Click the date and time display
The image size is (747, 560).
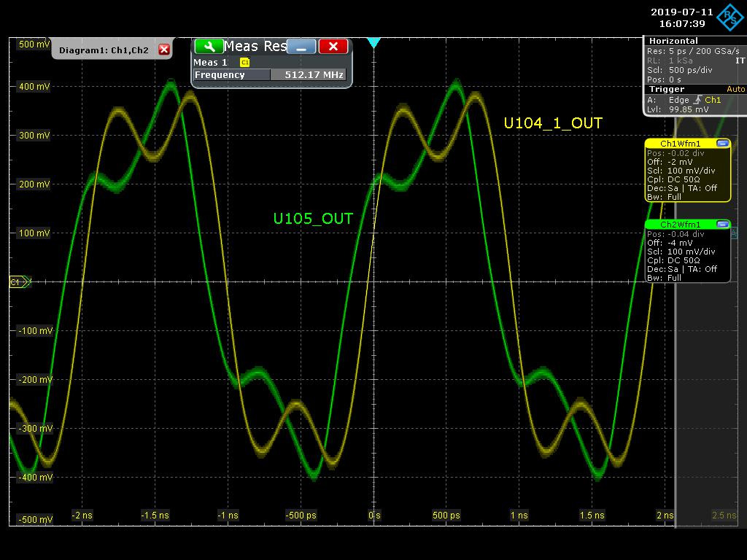[x=682, y=17]
